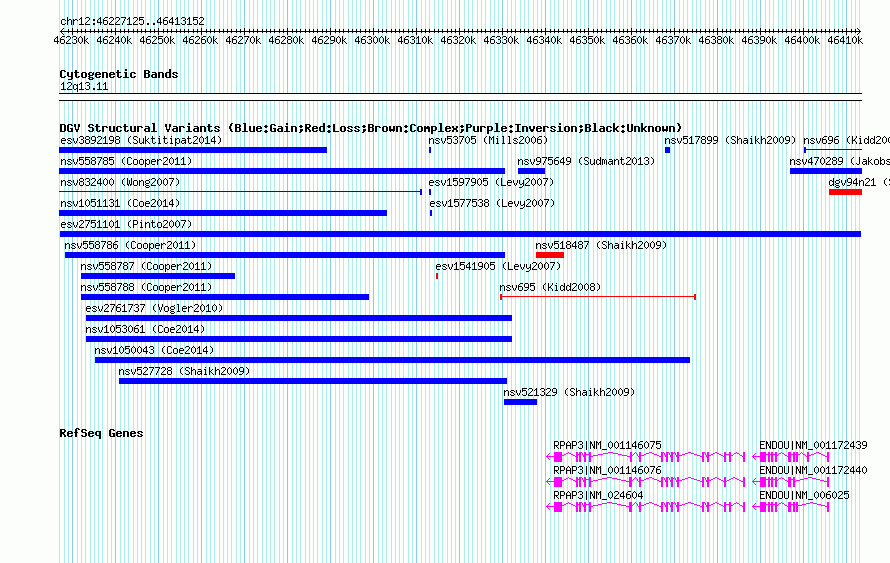Click the 46300k ruler tick label
890x563 pixels.
pos(372,40)
